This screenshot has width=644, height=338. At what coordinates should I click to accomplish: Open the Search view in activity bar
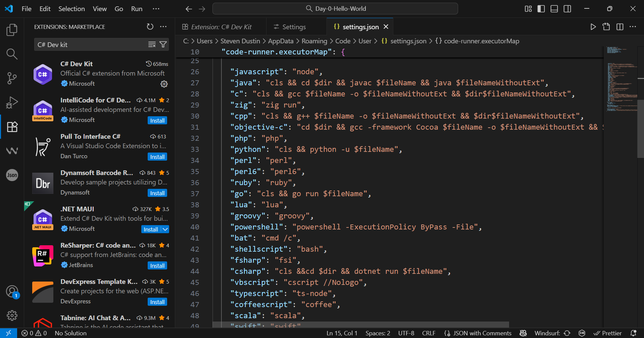[x=12, y=54]
